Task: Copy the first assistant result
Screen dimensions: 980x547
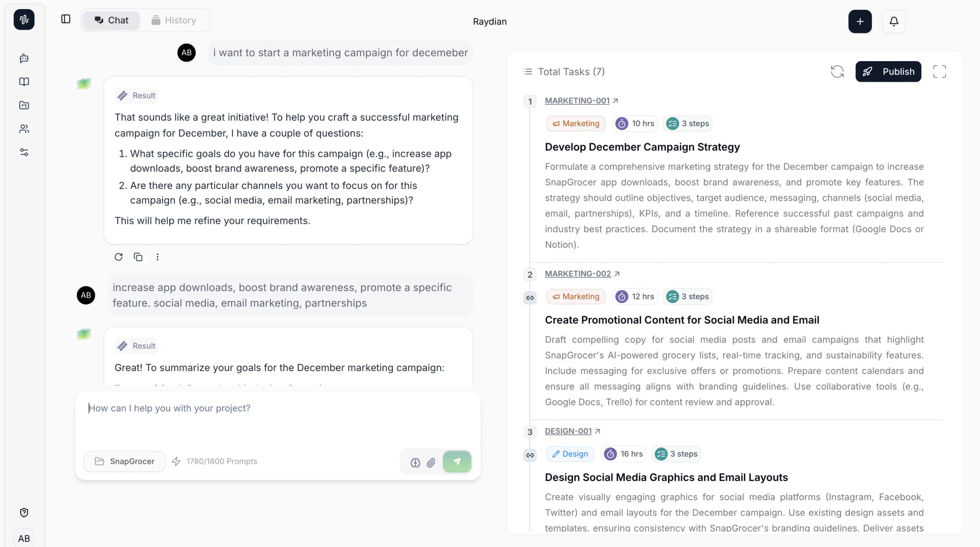Action: click(x=138, y=257)
